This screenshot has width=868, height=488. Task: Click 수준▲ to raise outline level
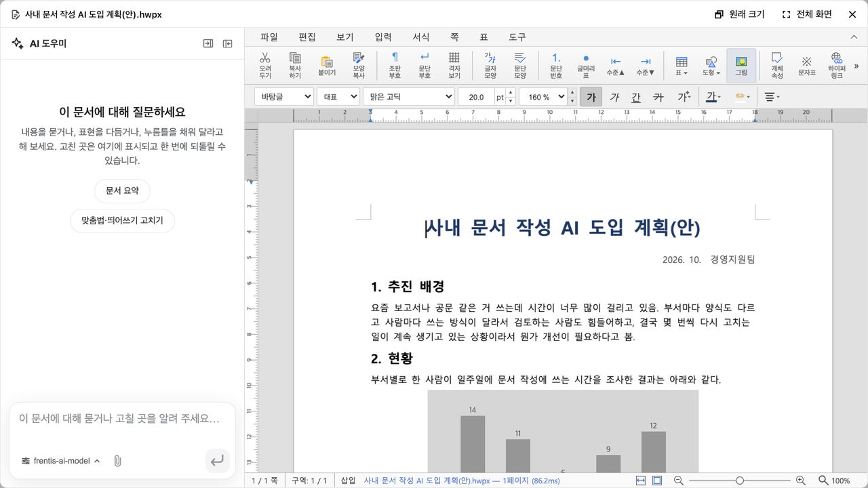point(616,65)
